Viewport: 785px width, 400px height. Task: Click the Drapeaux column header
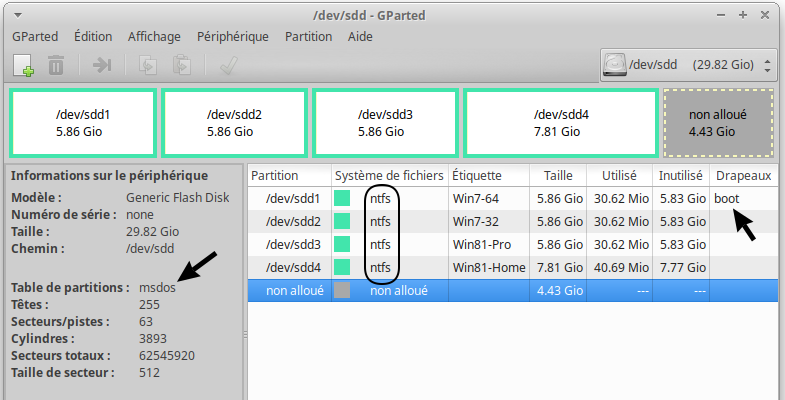click(x=742, y=175)
